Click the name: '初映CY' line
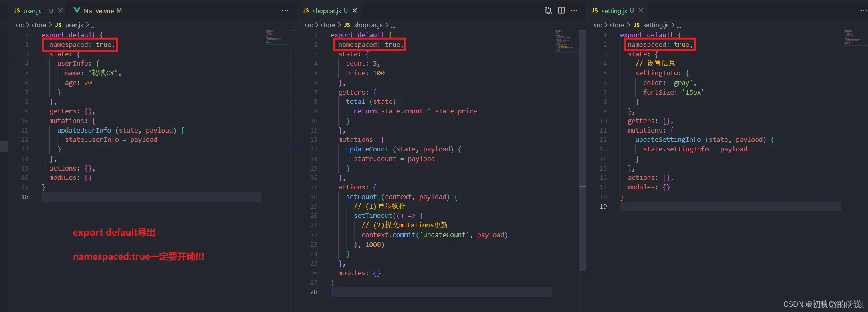Viewport: 868px width, 312px height. pyautogui.click(x=93, y=73)
